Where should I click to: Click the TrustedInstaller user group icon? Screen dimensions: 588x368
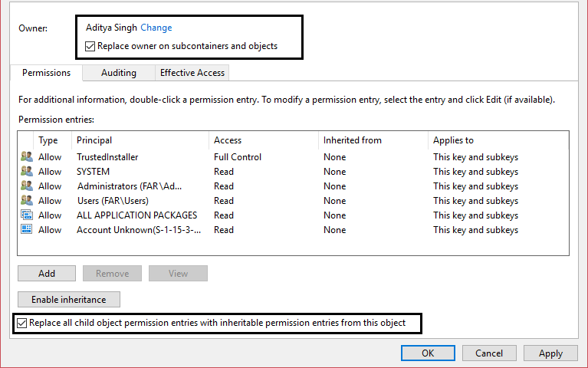[x=27, y=157]
